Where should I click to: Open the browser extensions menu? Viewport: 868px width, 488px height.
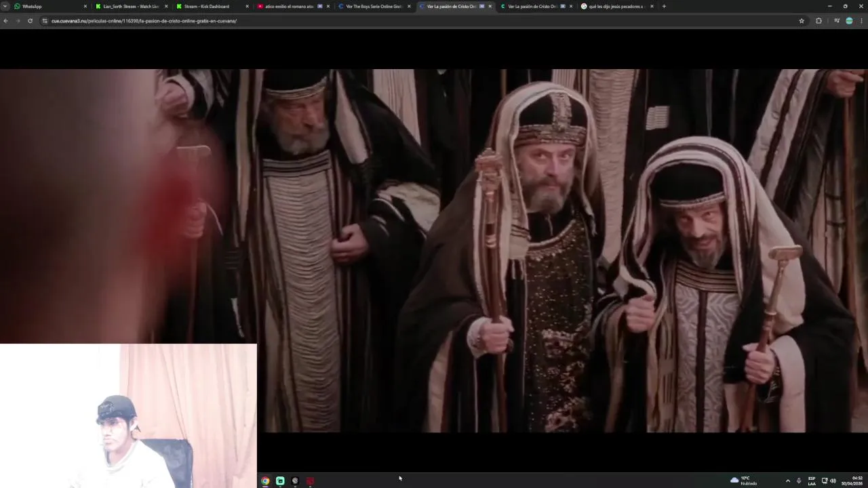818,21
